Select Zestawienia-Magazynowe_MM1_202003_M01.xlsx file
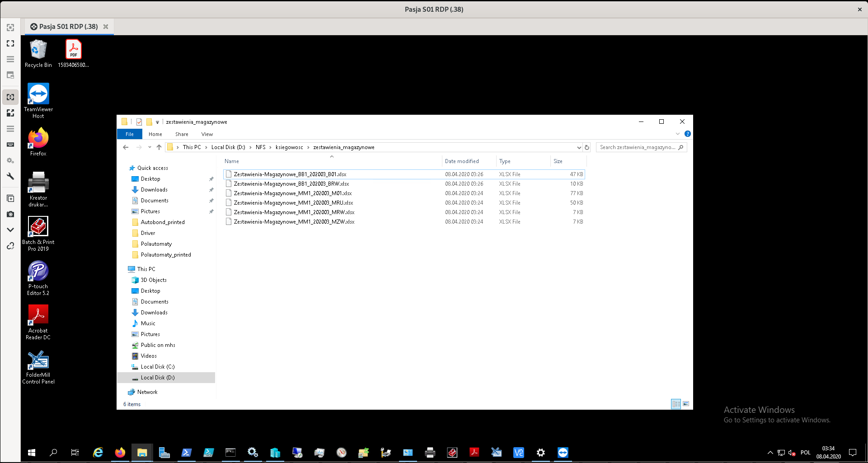 [x=404, y=193]
